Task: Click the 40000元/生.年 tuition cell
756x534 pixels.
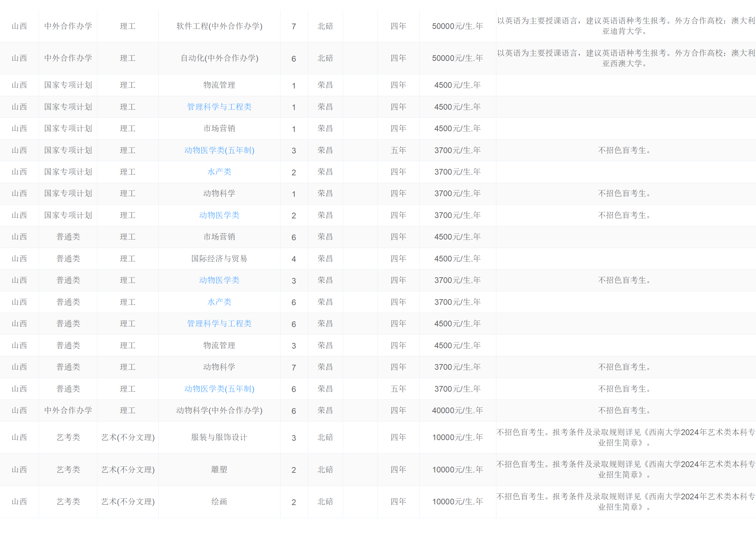Action: pyautogui.click(x=457, y=411)
